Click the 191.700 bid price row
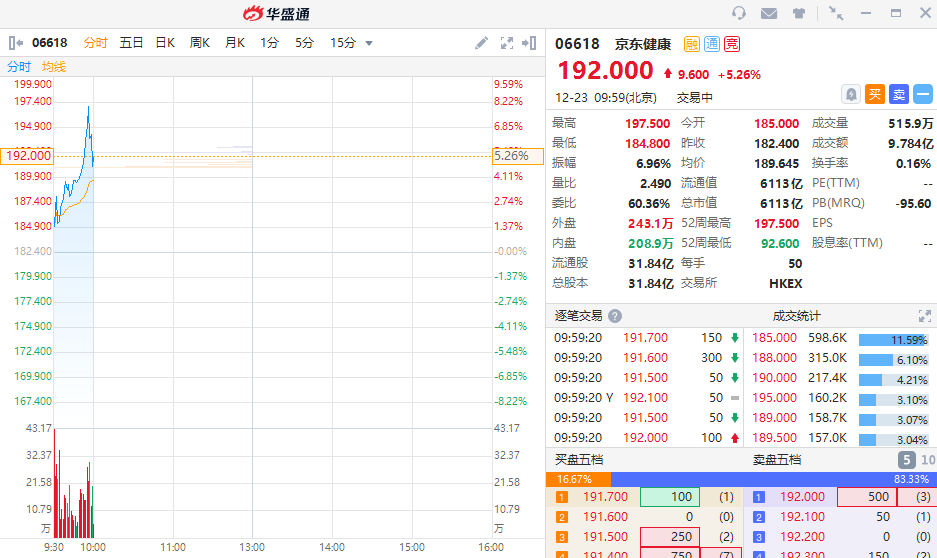Screen dimensions: 937x558 [x=605, y=497]
